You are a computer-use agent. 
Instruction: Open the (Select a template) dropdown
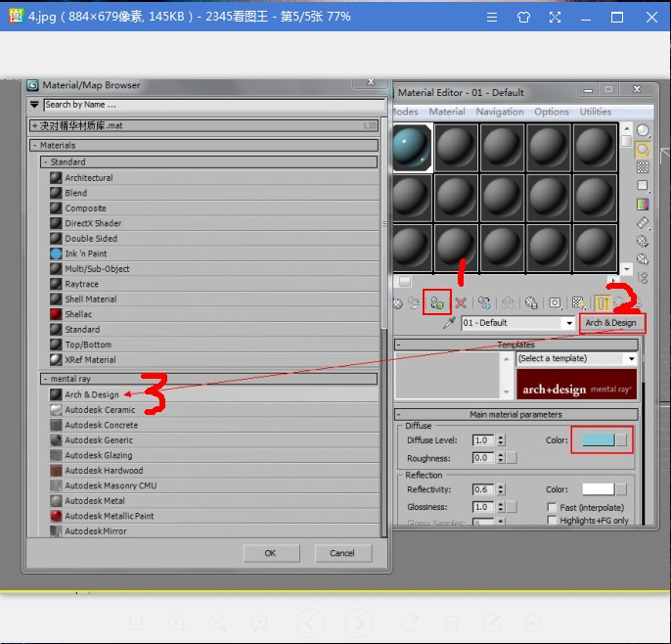click(632, 359)
